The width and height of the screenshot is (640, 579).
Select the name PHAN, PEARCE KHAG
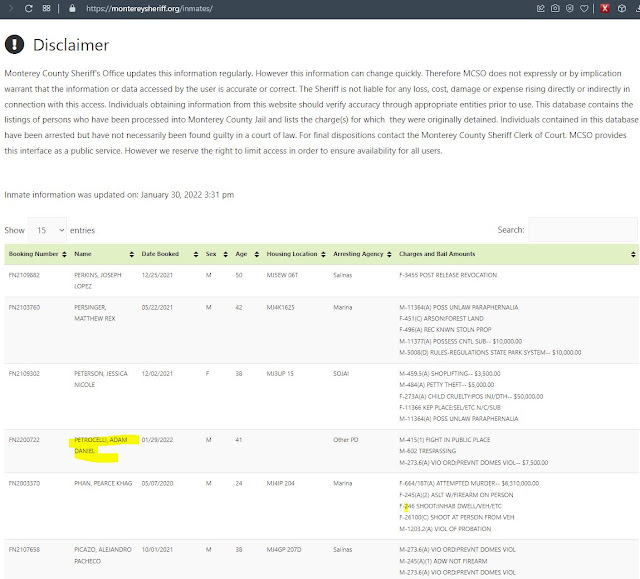coord(103,483)
